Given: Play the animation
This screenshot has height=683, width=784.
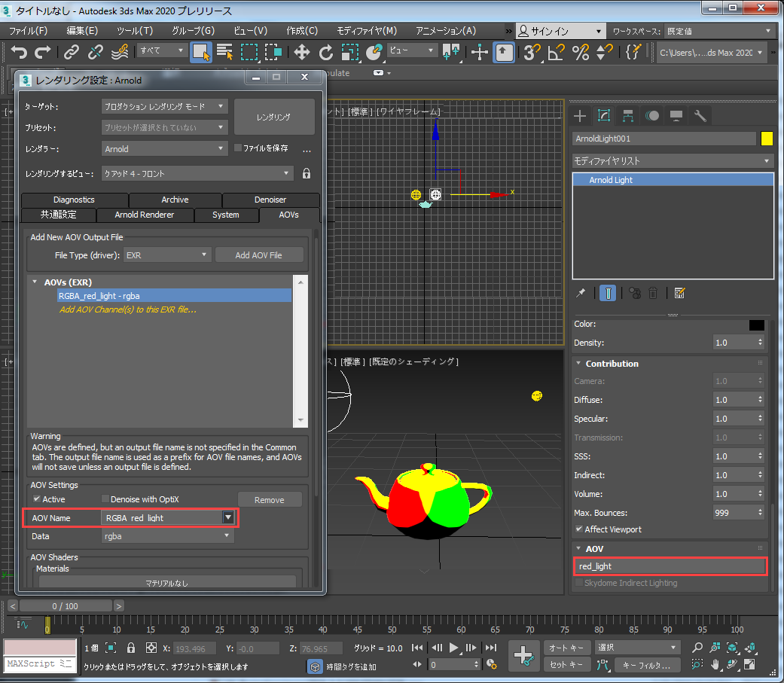Looking at the screenshot, I should click(x=453, y=648).
